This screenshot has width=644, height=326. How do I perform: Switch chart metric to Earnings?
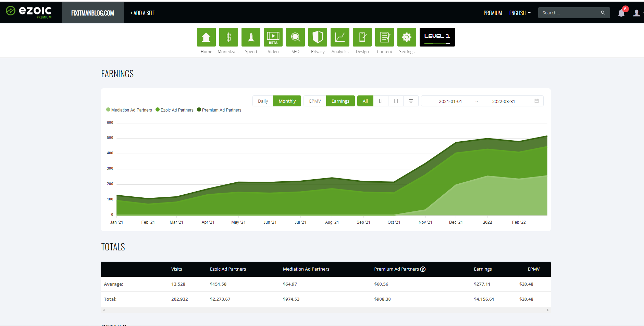pyautogui.click(x=340, y=101)
